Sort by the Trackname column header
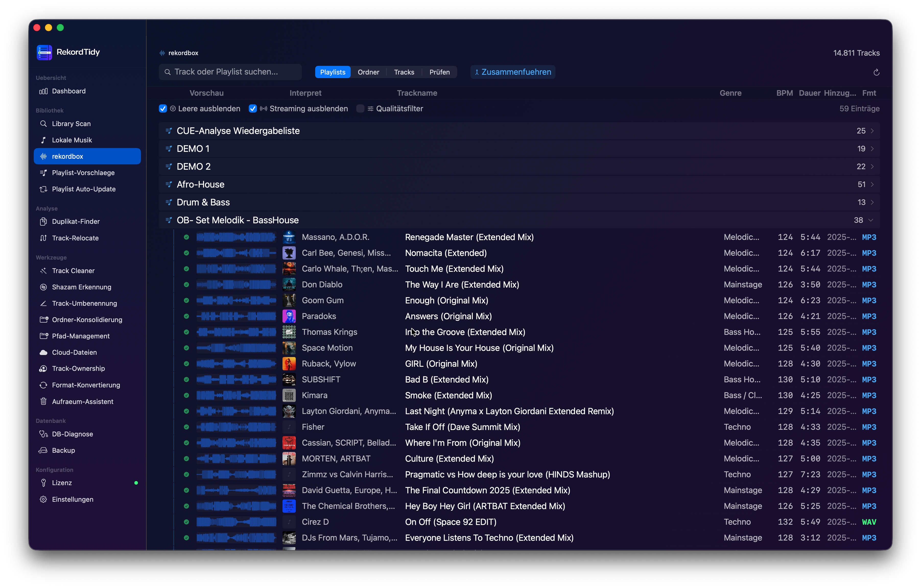This screenshot has width=921, height=588. 417,93
